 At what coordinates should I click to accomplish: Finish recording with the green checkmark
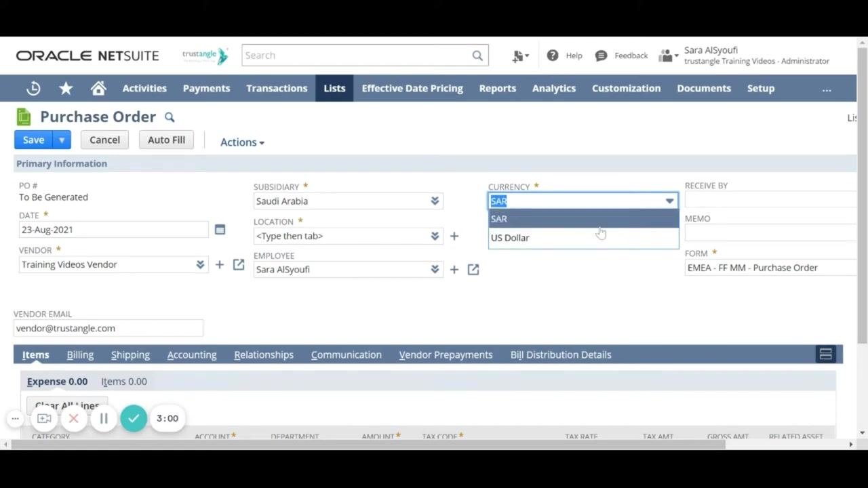click(134, 418)
